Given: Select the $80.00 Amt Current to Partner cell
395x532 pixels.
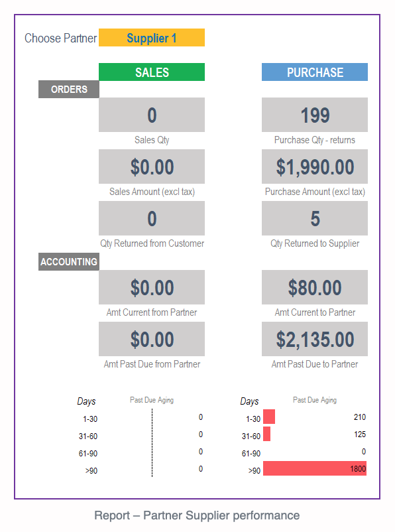Looking at the screenshot, I should (x=315, y=287).
